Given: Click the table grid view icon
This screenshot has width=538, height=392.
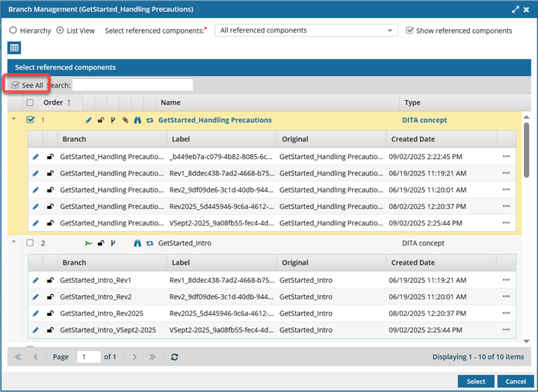Looking at the screenshot, I should tap(14, 49).
